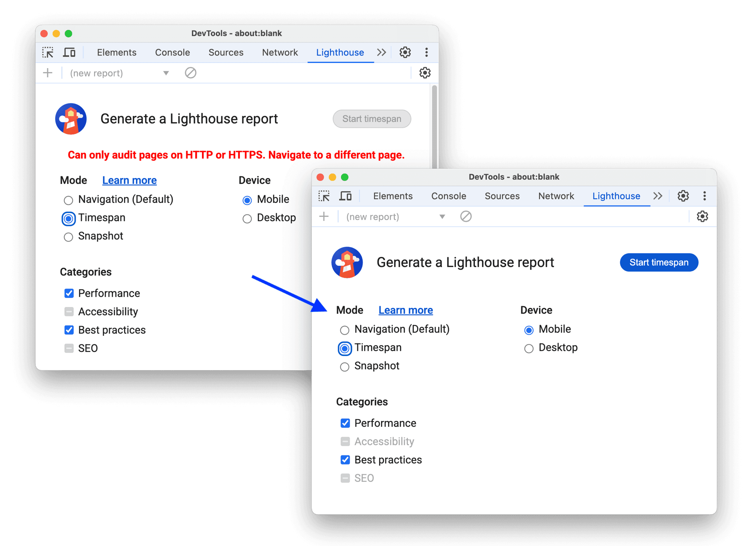The image size is (756, 546).
Task: Open the Learn more link
Action: (405, 310)
